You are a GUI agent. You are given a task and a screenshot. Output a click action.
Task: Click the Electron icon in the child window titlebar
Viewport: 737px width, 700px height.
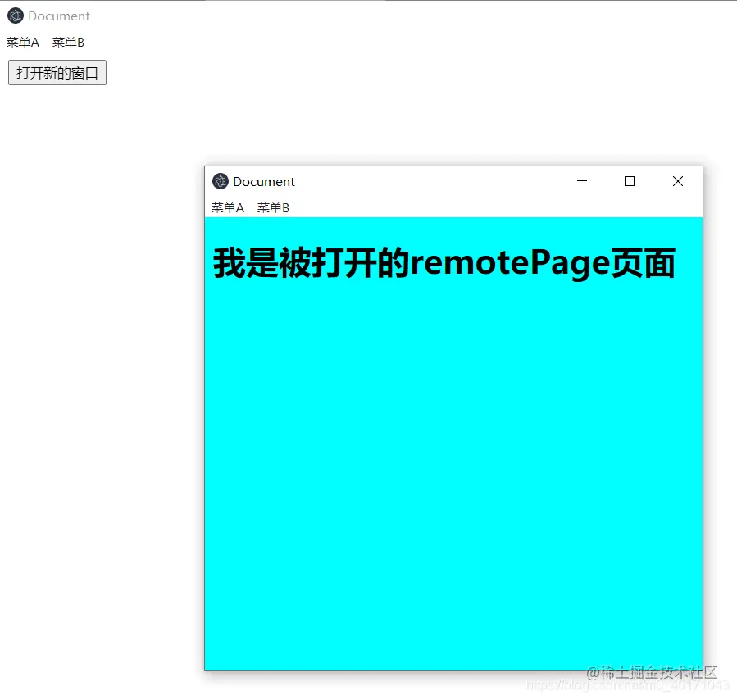pyautogui.click(x=220, y=181)
